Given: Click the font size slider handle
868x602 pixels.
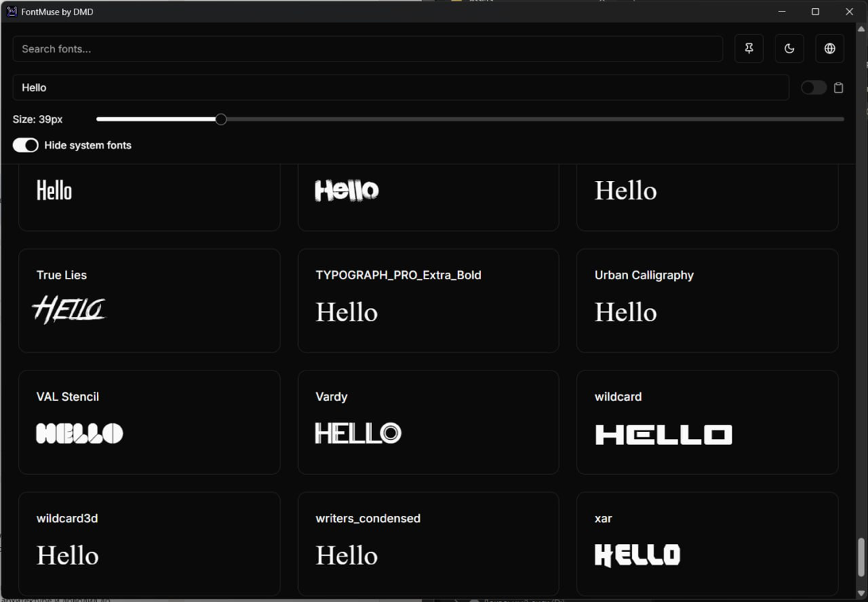Looking at the screenshot, I should 221,119.
